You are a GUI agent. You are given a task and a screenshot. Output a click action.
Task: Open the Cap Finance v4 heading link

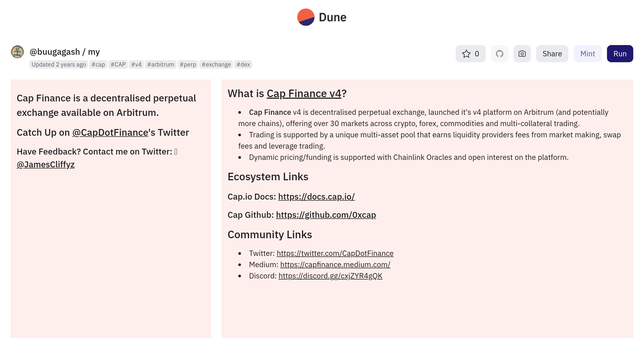(x=304, y=94)
